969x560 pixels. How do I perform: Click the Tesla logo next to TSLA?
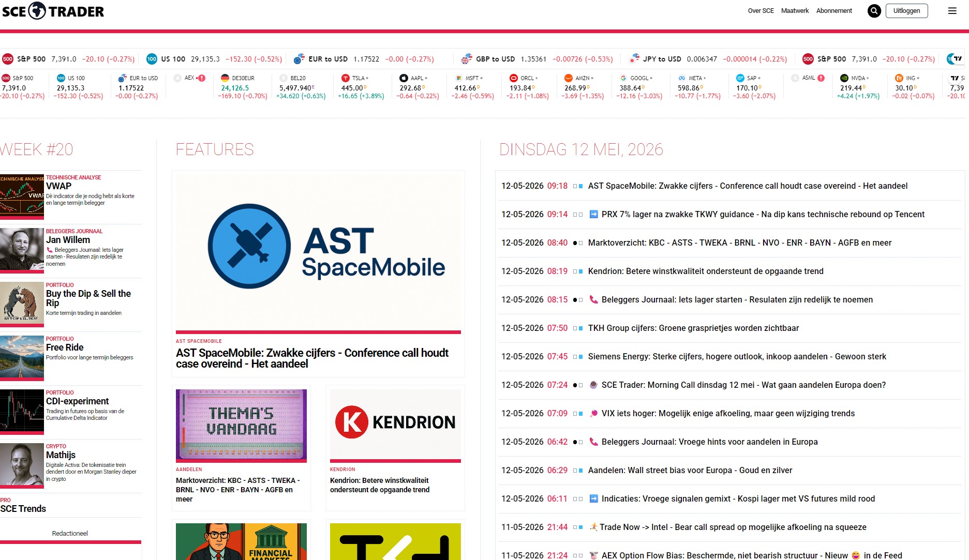(346, 78)
